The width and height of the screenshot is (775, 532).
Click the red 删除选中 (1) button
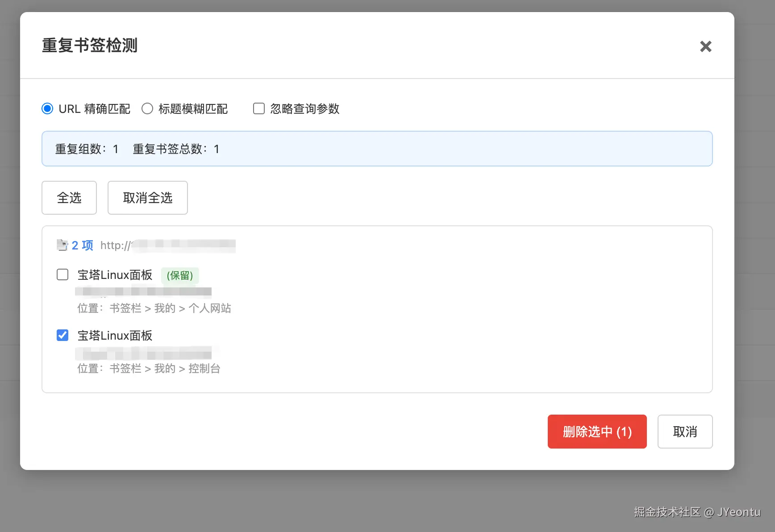tap(597, 432)
